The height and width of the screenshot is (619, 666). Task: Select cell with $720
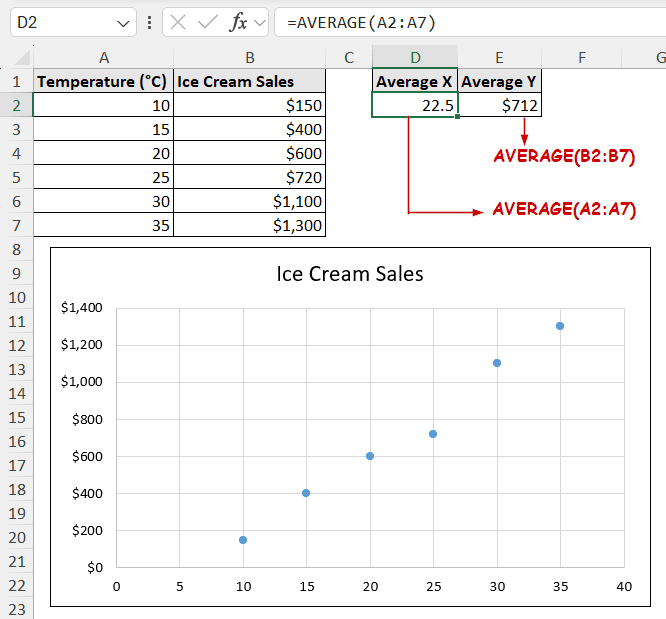click(250, 177)
